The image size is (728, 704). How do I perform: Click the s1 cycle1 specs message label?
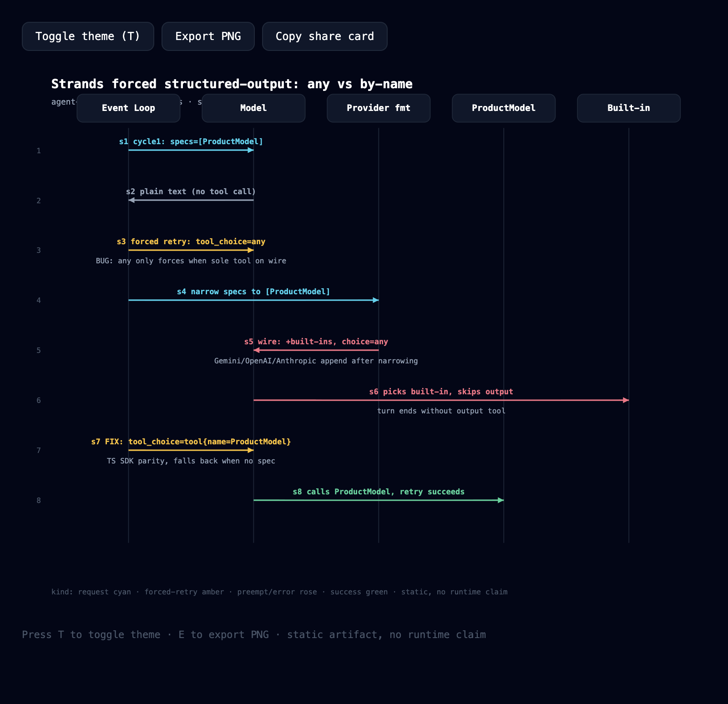191,141
